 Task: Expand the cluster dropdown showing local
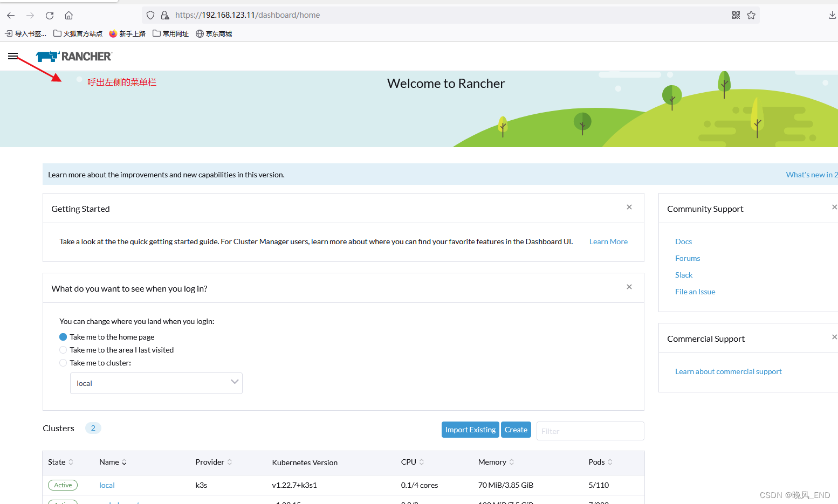coord(156,383)
